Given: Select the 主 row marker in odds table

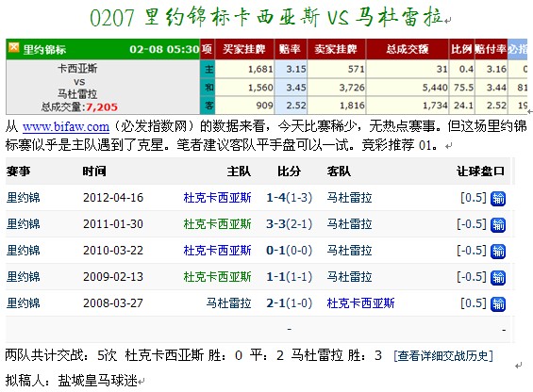Looking at the screenshot, I should click(x=208, y=70).
